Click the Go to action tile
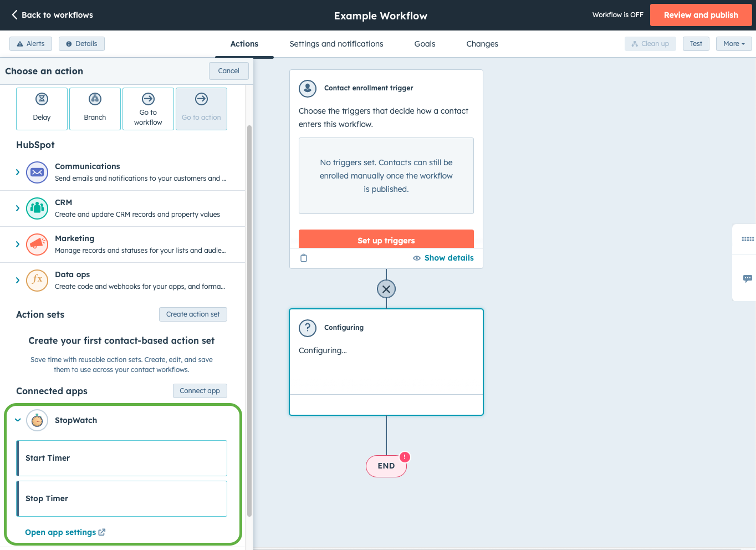The height and width of the screenshot is (550, 756). pyautogui.click(x=201, y=109)
